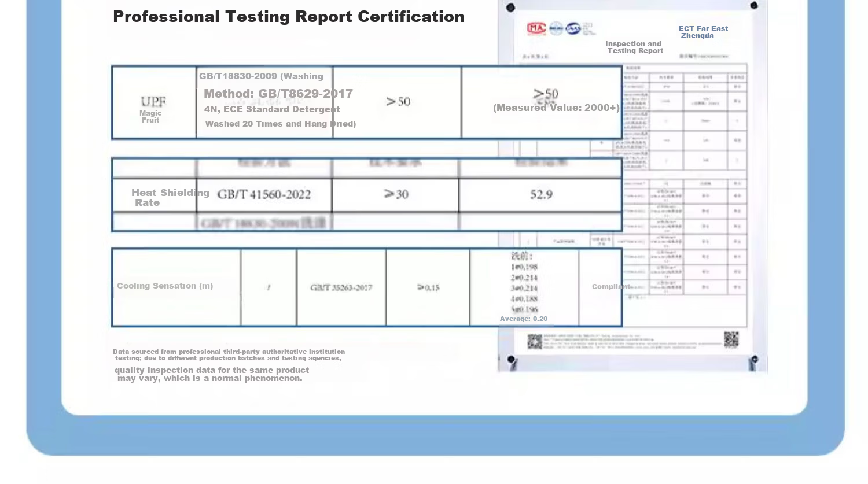Select the "4N, ECE Standard Detergent" line
Image resolution: width=868 pixels, height=484 pixels.
point(272,109)
